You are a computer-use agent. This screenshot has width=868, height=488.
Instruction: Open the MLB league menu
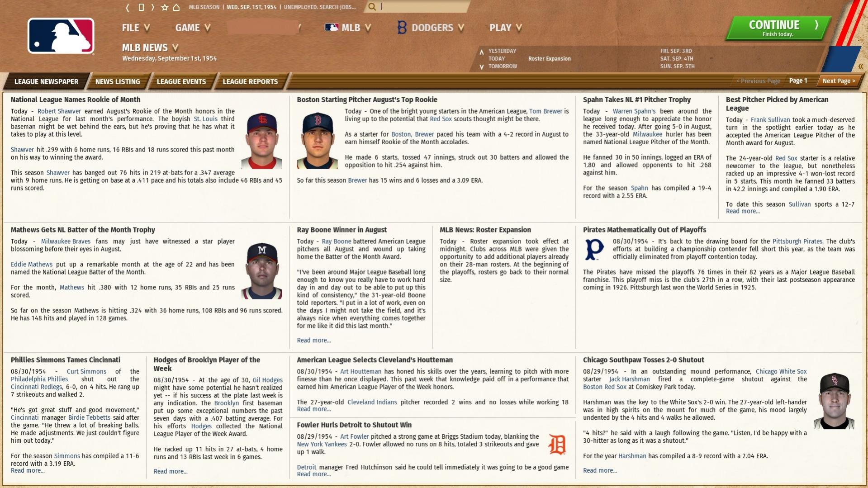(x=348, y=28)
